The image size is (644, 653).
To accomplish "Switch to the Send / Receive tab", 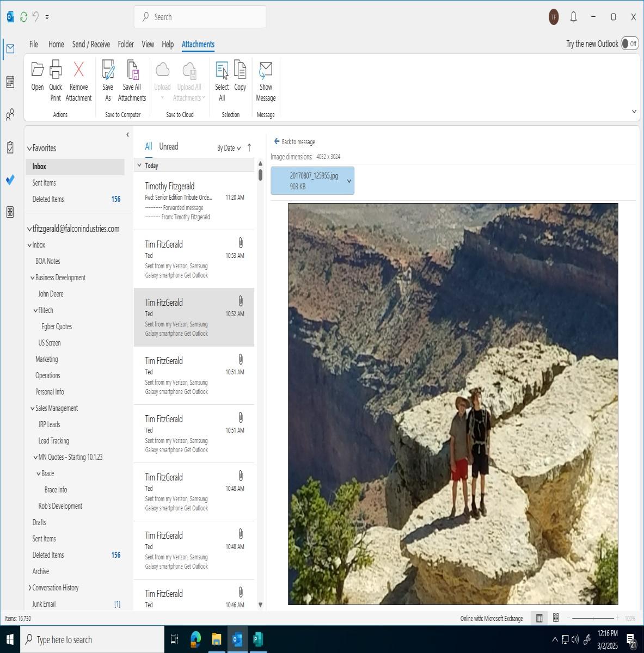I will click(91, 44).
